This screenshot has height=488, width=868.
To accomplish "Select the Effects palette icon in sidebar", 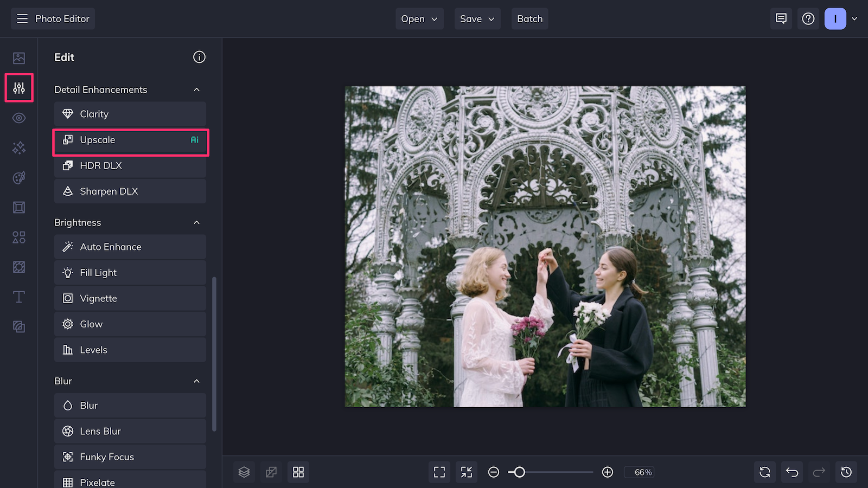I will point(18,177).
